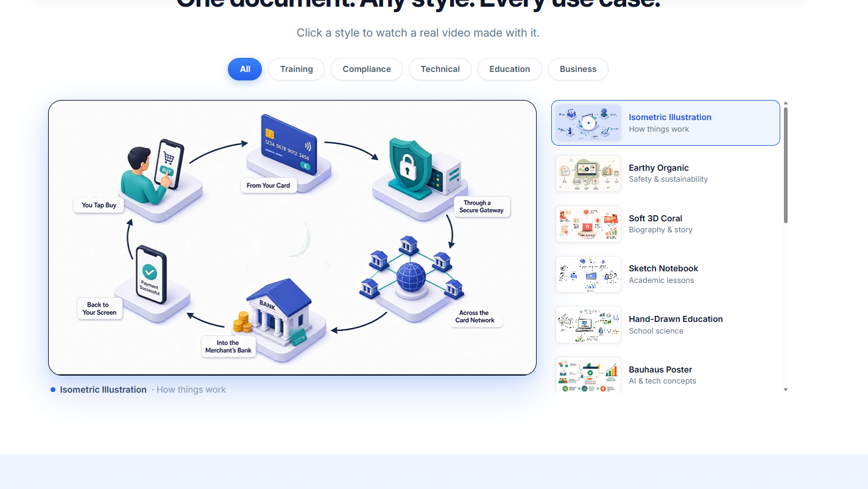868x489 pixels.
Task: Click the Hand-Drawn Education title
Action: (676, 319)
